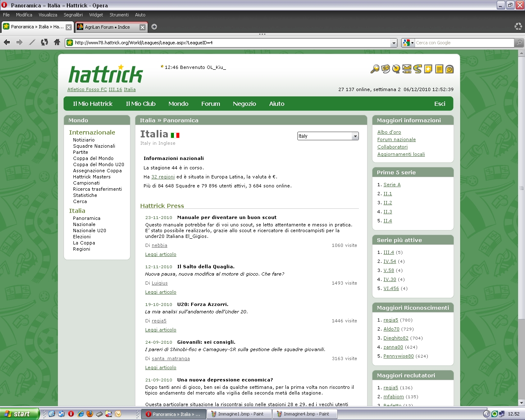Open the envelope mail icon
The height and width of the screenshot is (420, 525).
tap(407, 69)
